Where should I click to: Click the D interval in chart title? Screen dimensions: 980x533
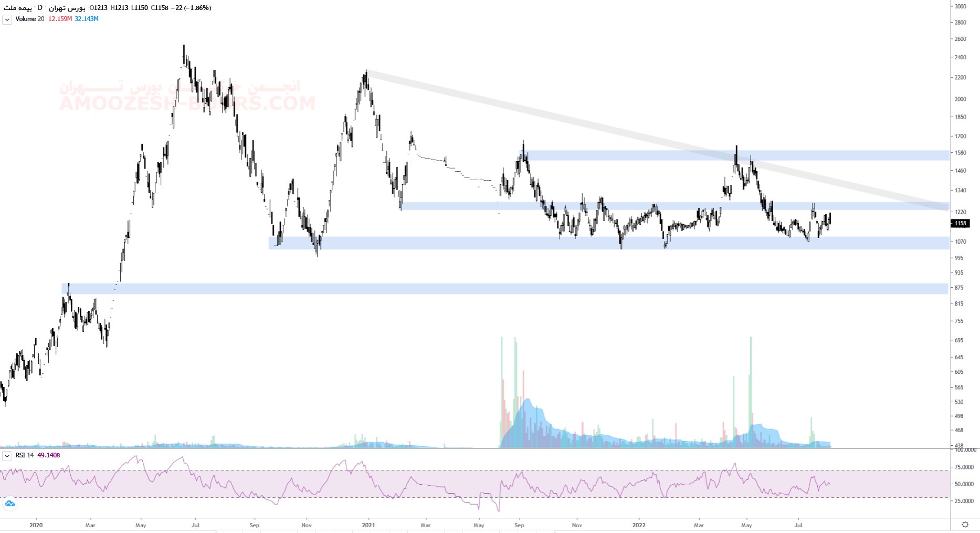tap(40, 8)
